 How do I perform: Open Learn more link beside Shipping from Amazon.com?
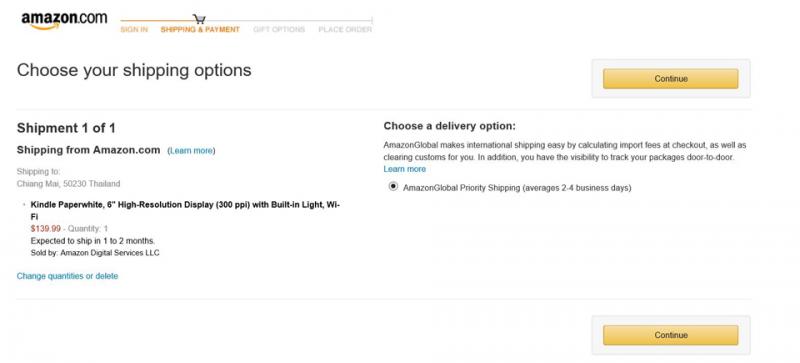[x=191, y=151]
